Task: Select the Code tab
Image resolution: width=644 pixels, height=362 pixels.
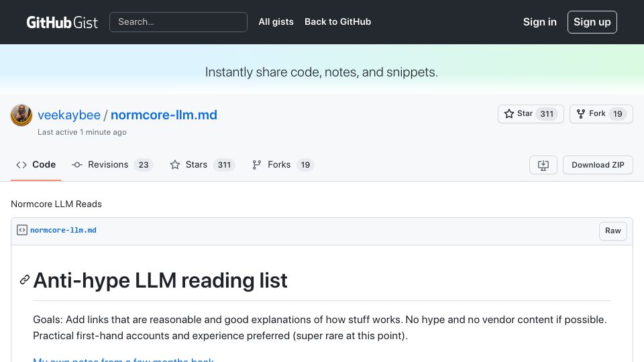Action: pyautogui.click(x=36, y=165)
